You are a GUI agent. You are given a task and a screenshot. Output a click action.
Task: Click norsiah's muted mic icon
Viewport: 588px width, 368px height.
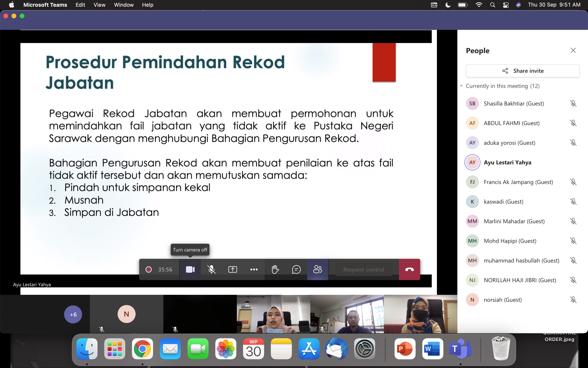pos(573,300)
